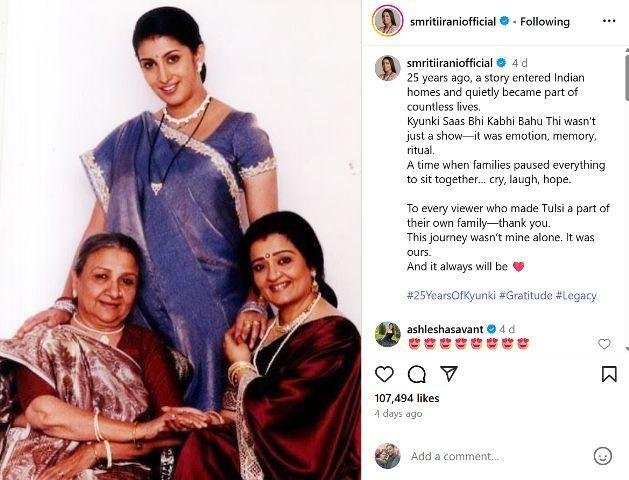Open the #Legacy hashtag link
Viewport: 629px width, 480px height.
tap(576, 296)
